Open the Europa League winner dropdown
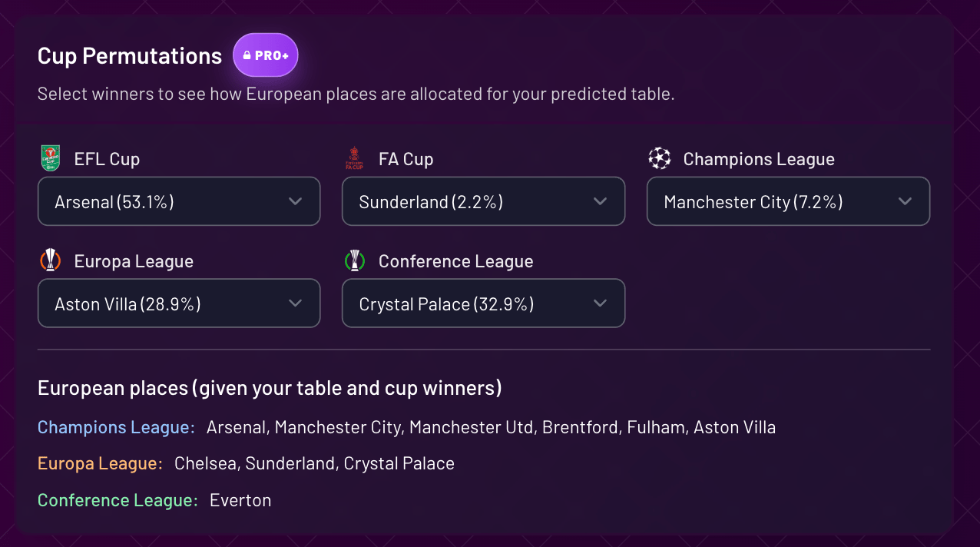This screenshot has height=547, width=980. pos(178,304)
